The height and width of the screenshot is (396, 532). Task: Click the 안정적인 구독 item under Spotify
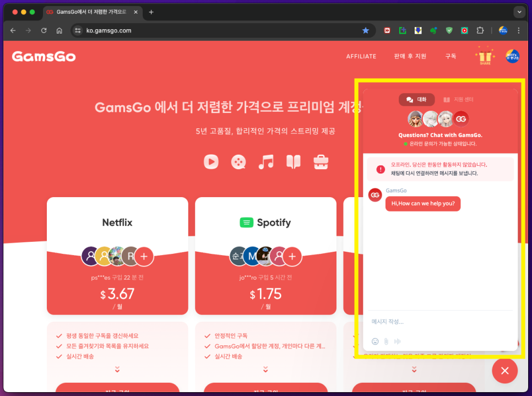231,336
